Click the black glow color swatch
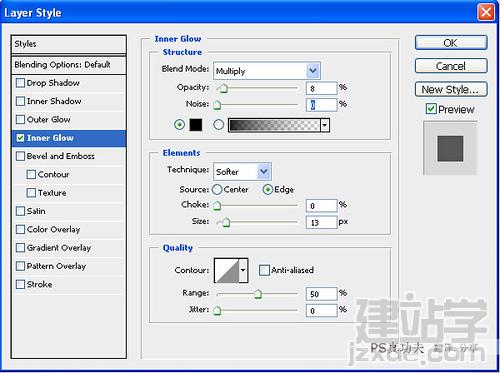 pyautogui.click(x=196, y=125)
